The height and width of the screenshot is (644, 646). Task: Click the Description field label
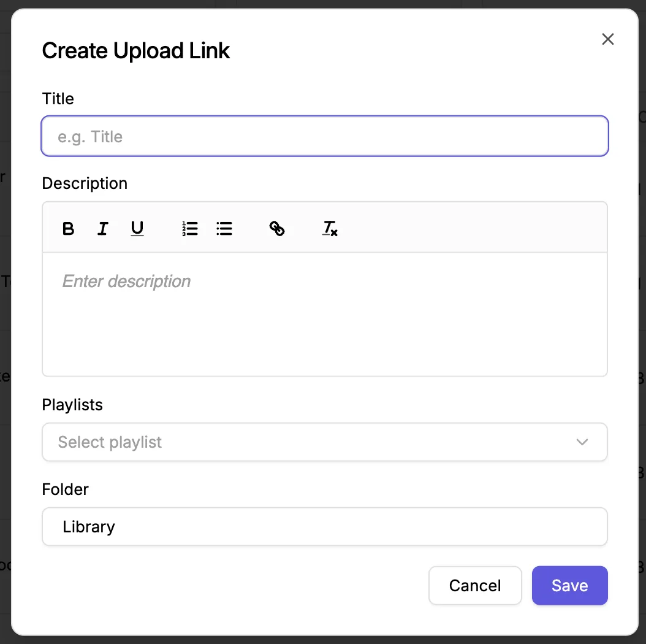tap(85, 183)
